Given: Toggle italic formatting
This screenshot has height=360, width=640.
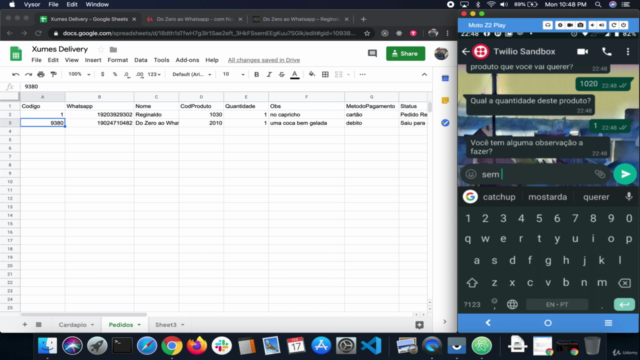Looking at the screenshot, I should tap(269, 74).
